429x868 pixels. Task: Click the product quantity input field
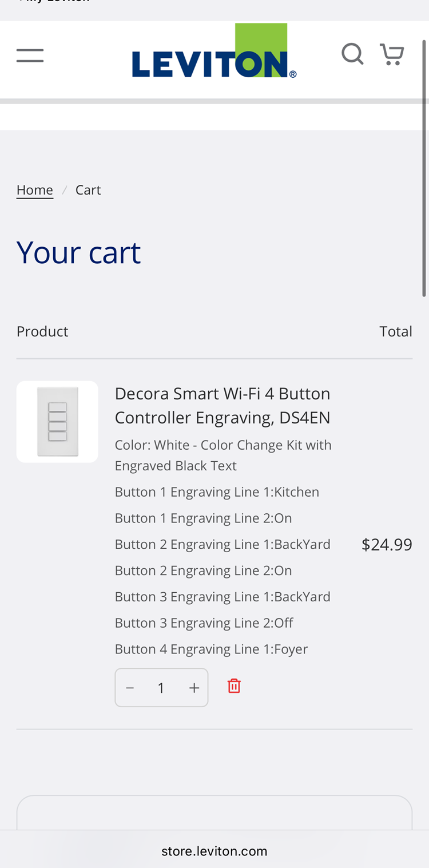[x=161, y=688]
